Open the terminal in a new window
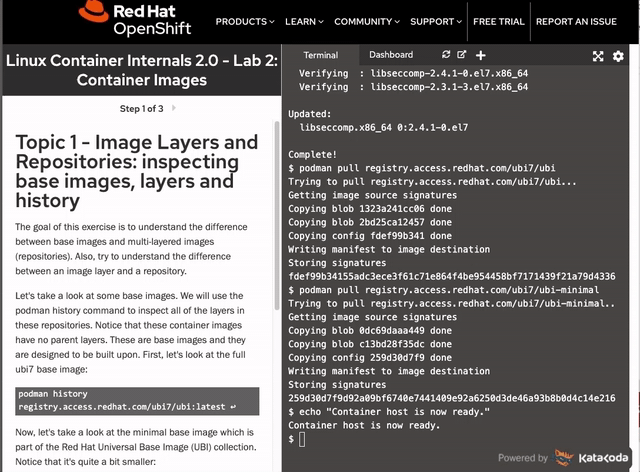The width and height of the screenshot is (640, 472). point(462,55)
